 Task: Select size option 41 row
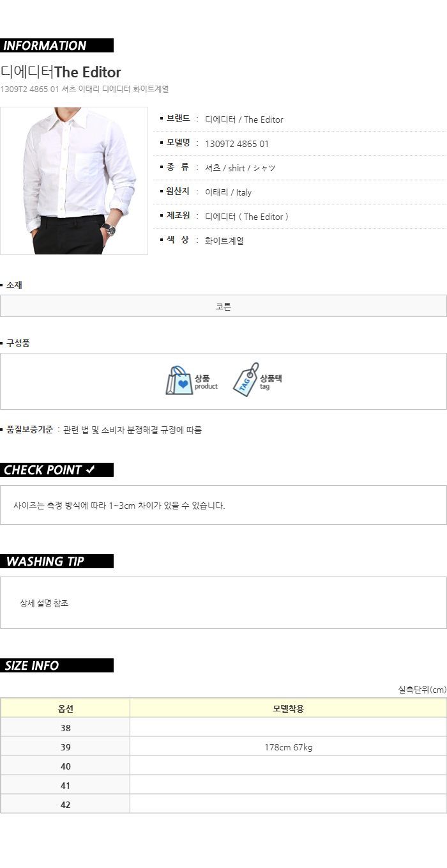223,785
